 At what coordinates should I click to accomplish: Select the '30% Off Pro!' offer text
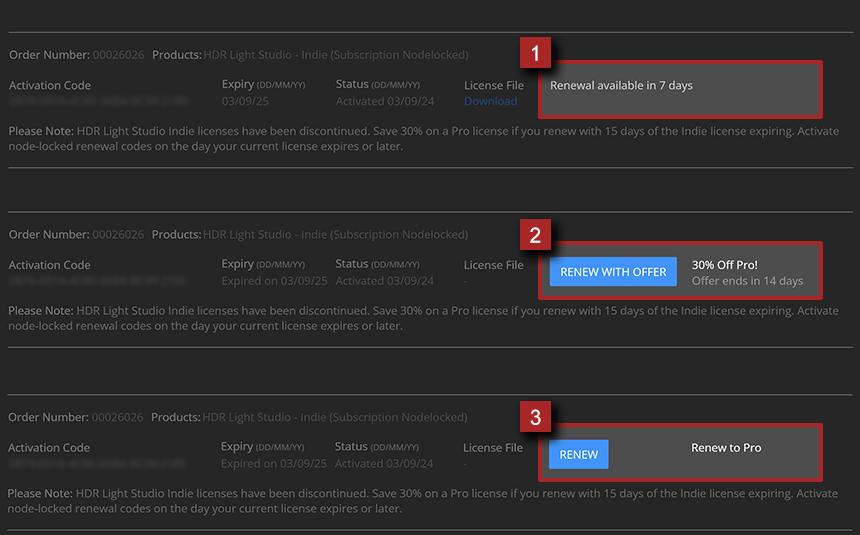pyautogui.click(x=725, y=265)
